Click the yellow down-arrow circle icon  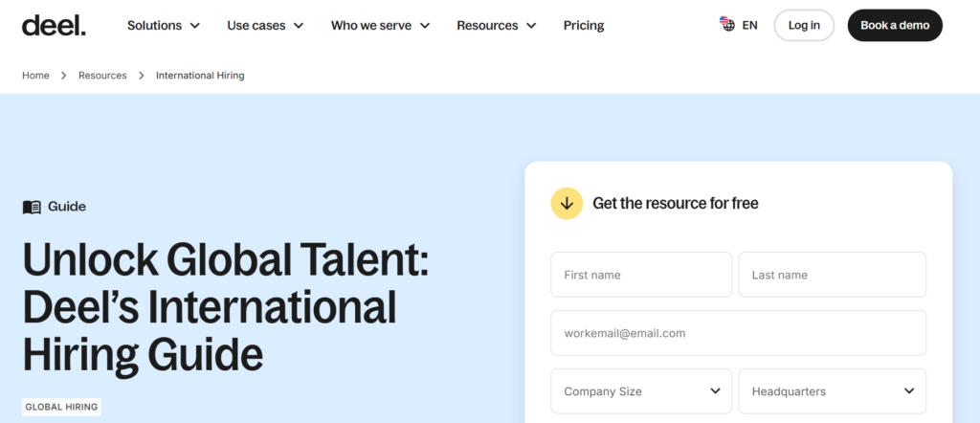(567, 203)
